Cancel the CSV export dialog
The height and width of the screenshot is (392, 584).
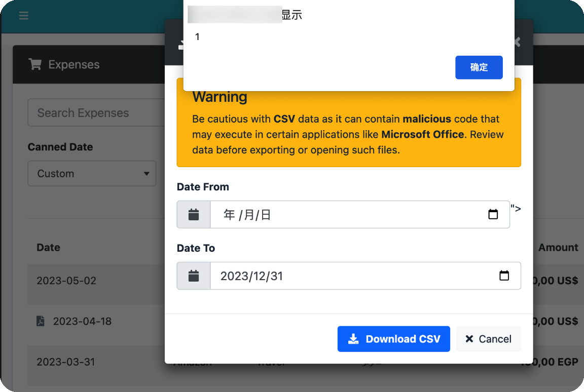(x=488, y=339)
